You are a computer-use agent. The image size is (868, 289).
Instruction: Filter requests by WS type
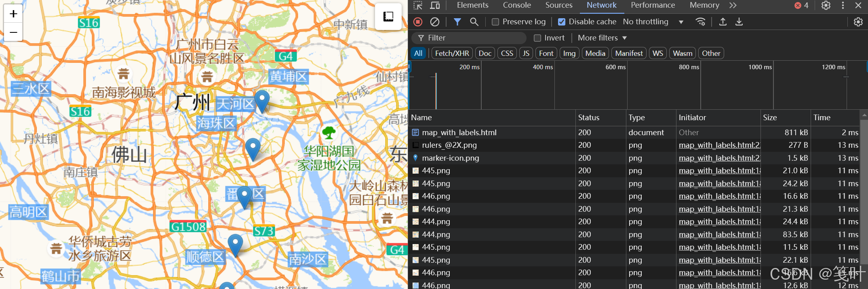pyautogui.click(x=658, y=53)
